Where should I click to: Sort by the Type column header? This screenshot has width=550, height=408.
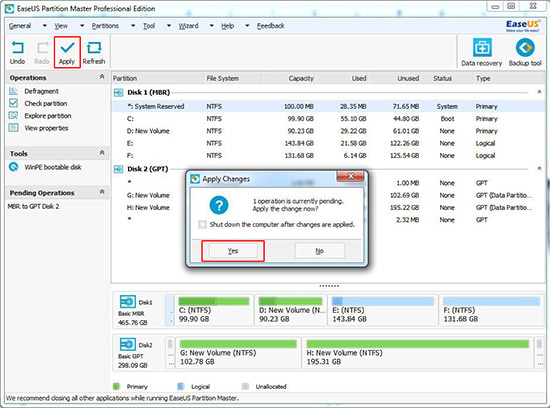point(509,78)
